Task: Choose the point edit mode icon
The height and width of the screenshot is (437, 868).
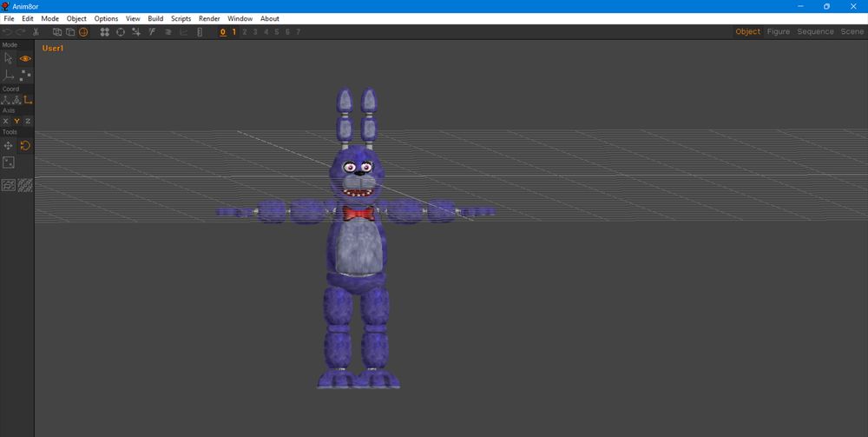Action: [x=25, y=75]
